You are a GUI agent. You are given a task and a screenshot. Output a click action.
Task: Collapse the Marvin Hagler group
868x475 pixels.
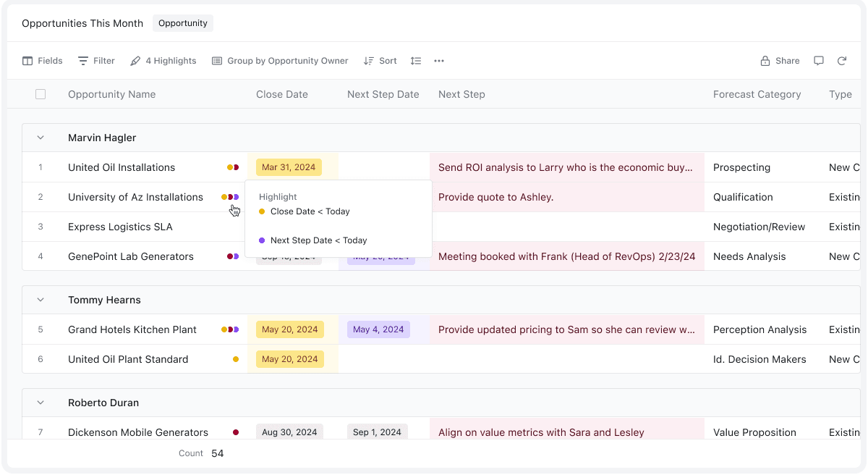41,138
